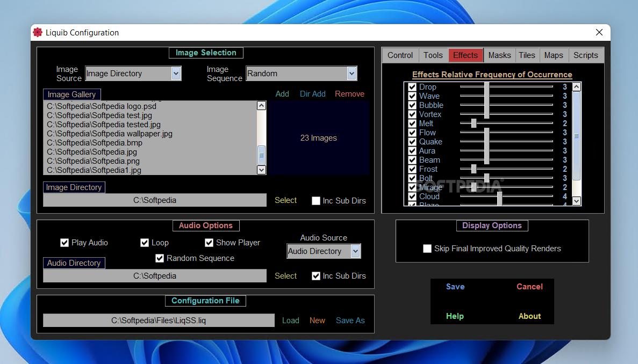Uncheck the Frost effect
The width and height of the screenshot is (638, 364).
point(412,169)
